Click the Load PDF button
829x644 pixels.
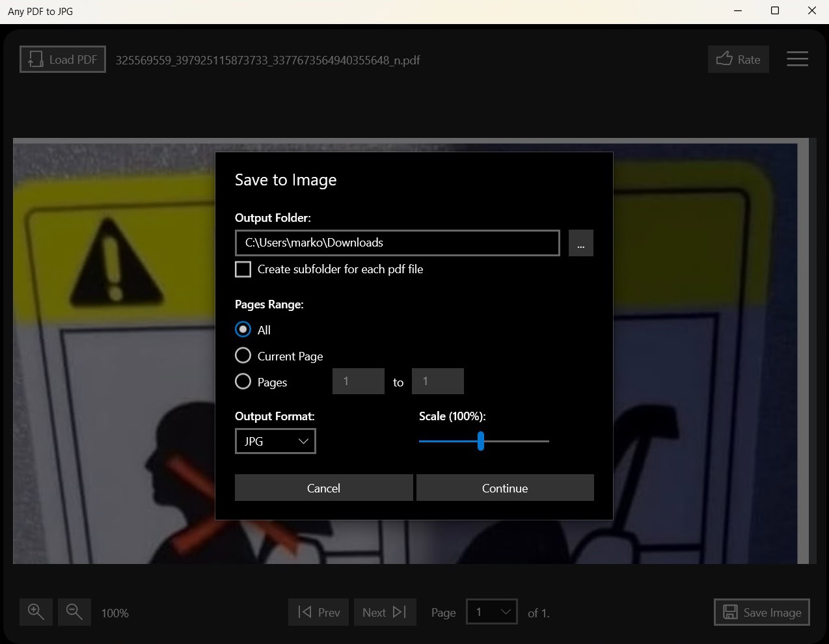62,60
